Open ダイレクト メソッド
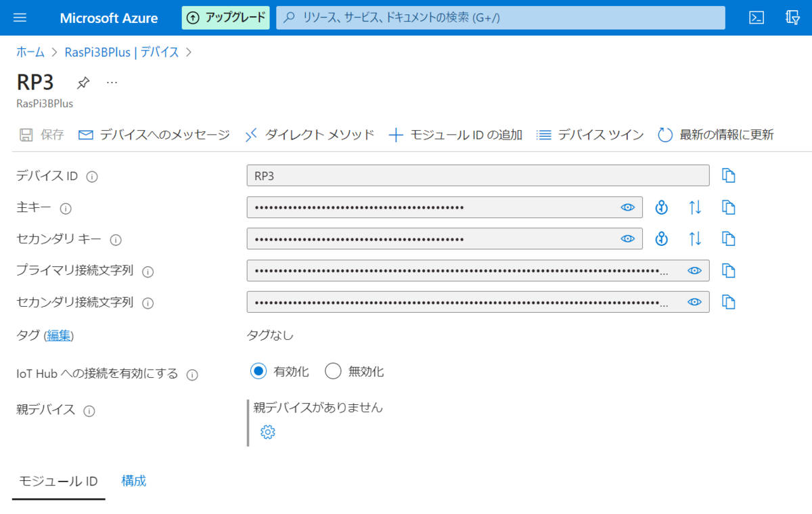The height and width of the screenshot is (514, 812). click(x=310, y=135)
